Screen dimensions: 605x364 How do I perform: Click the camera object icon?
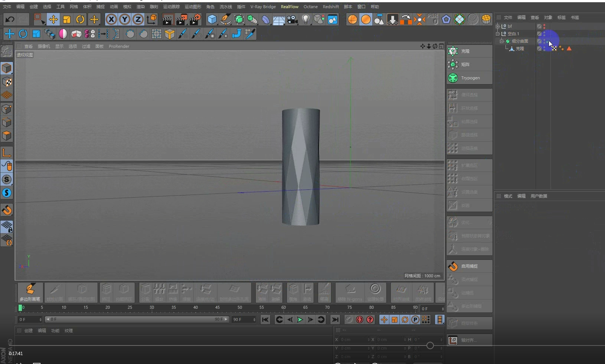[292, 19]
